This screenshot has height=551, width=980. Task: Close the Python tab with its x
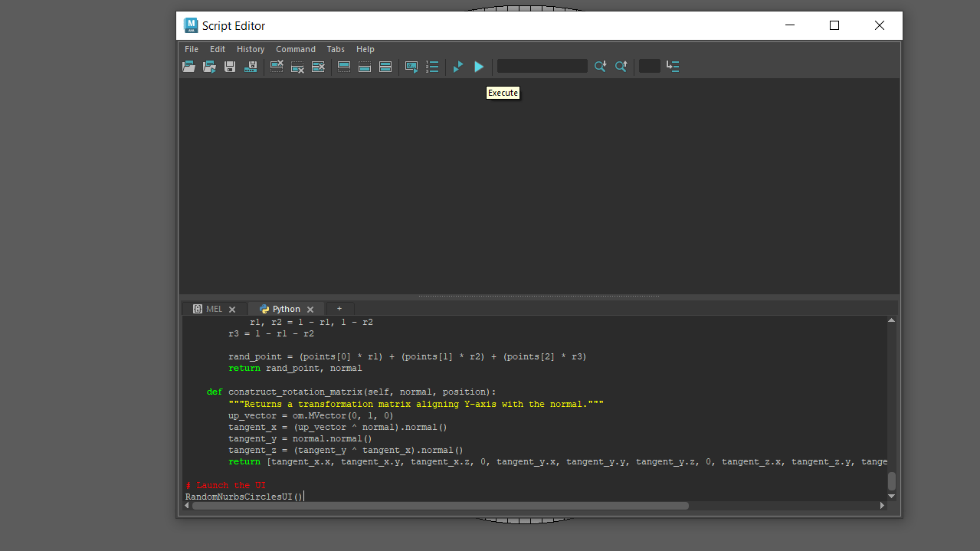pos(310,308)
